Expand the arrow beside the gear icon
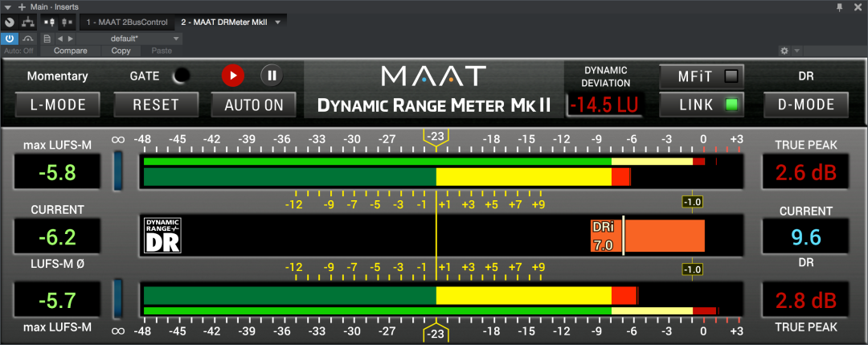Viewport: 868px width, 345px height. 796,51
